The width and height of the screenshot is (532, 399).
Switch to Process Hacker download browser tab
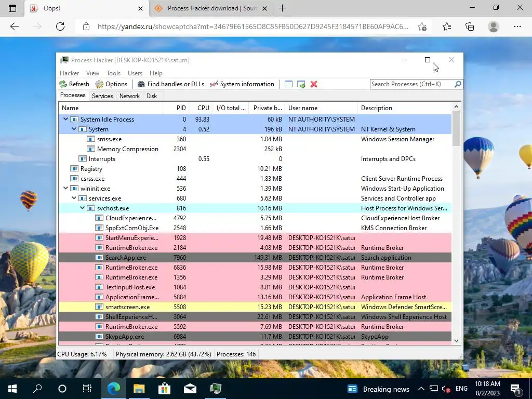(x=210, y=8)
